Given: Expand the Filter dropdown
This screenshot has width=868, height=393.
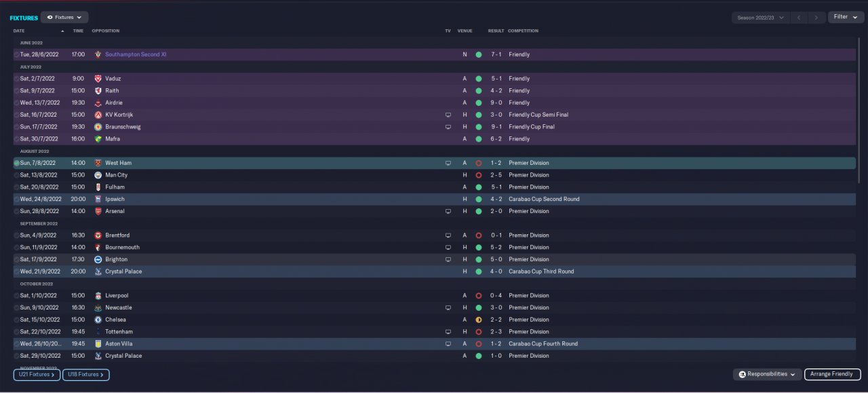Looking at the screenshot, I should [x=845, y=17].
